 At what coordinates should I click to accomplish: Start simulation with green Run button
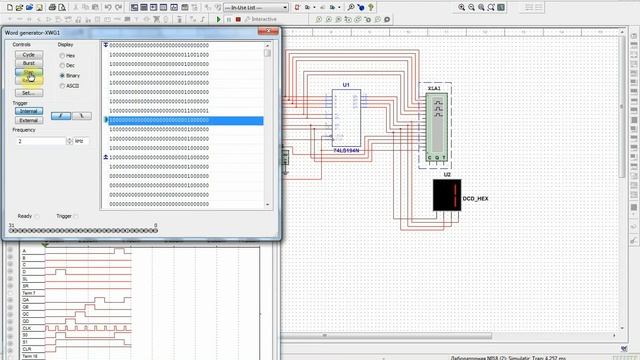(x=218, y=19)
